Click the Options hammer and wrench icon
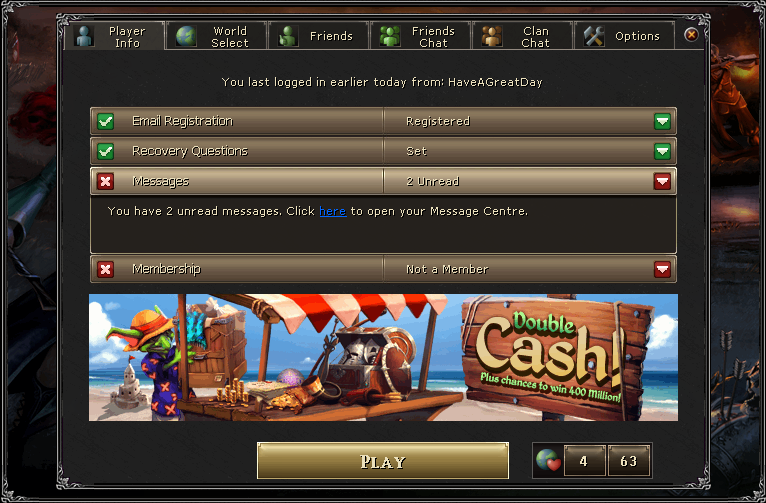The height and width of the screenshot is (503, 766). 594,36
